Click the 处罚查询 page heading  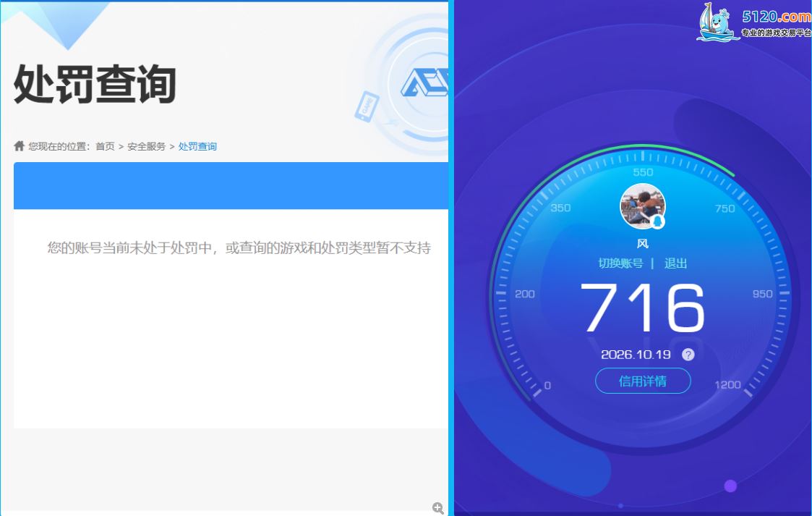[x=95, y=84]
